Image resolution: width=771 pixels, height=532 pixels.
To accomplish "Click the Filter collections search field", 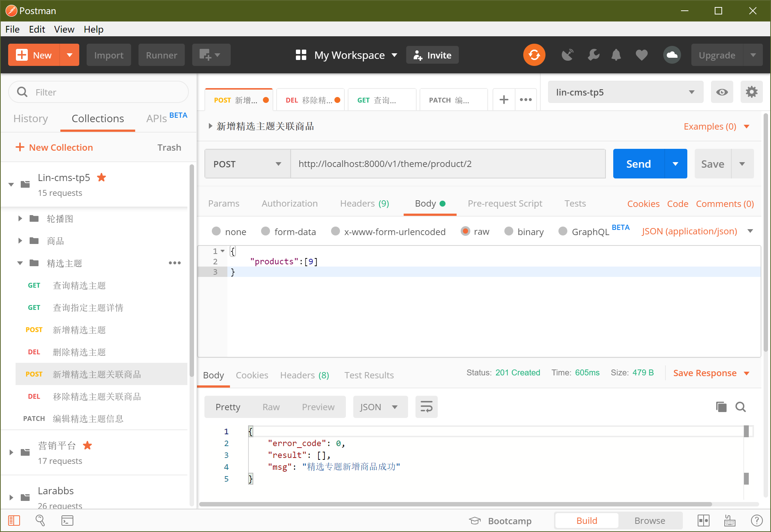I will point(99,92).
